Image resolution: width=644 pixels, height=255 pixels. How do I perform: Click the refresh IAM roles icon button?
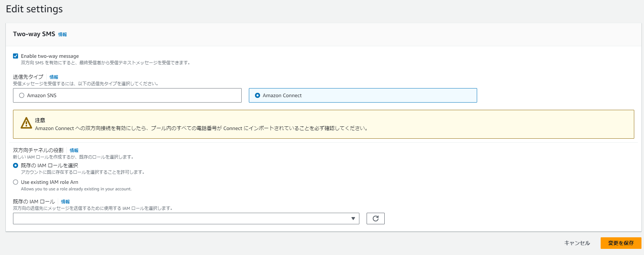[x=376, y=219]
